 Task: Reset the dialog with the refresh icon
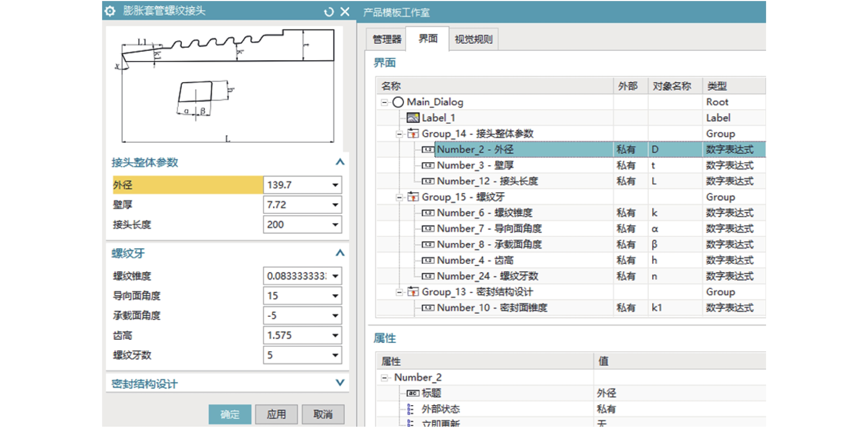[x=328, y=12]
